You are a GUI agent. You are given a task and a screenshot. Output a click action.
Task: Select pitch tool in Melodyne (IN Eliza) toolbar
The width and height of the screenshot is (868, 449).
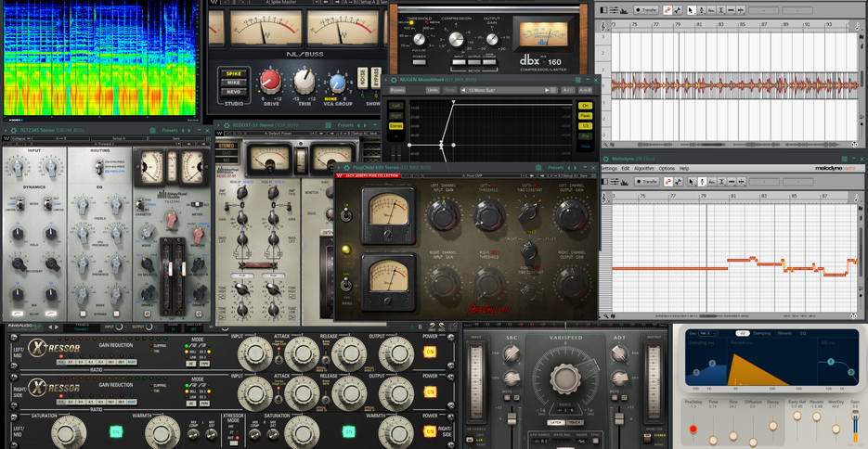[703, 182]
